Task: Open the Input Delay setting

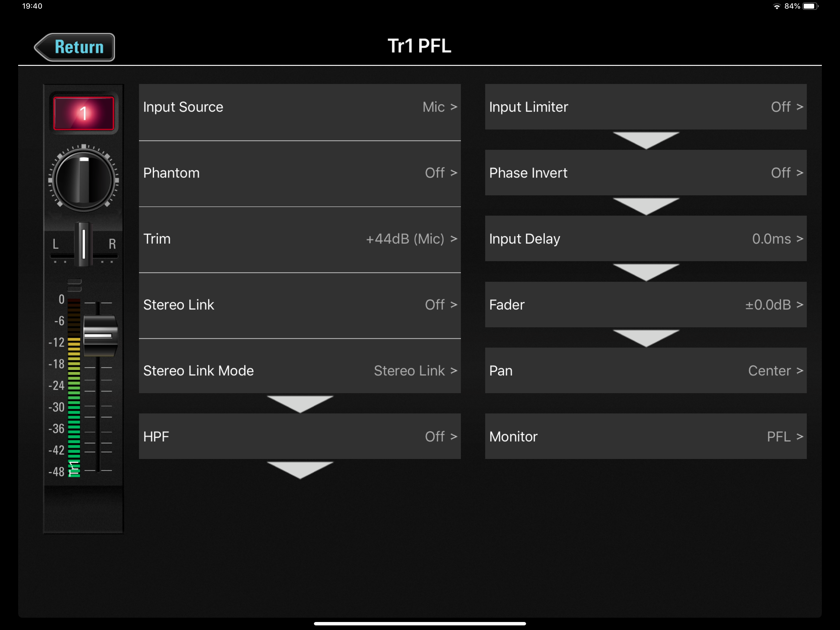Action: pos(646,239)
